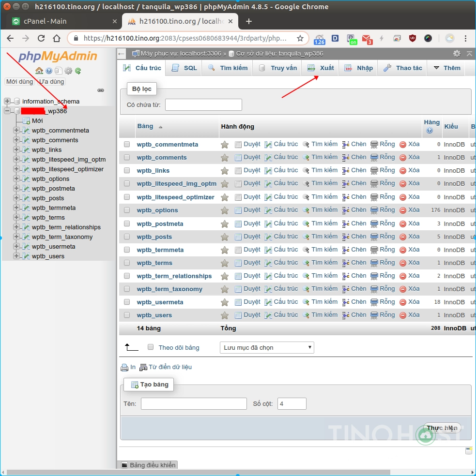Click yellow note icon at bottom right

point(468,450)
